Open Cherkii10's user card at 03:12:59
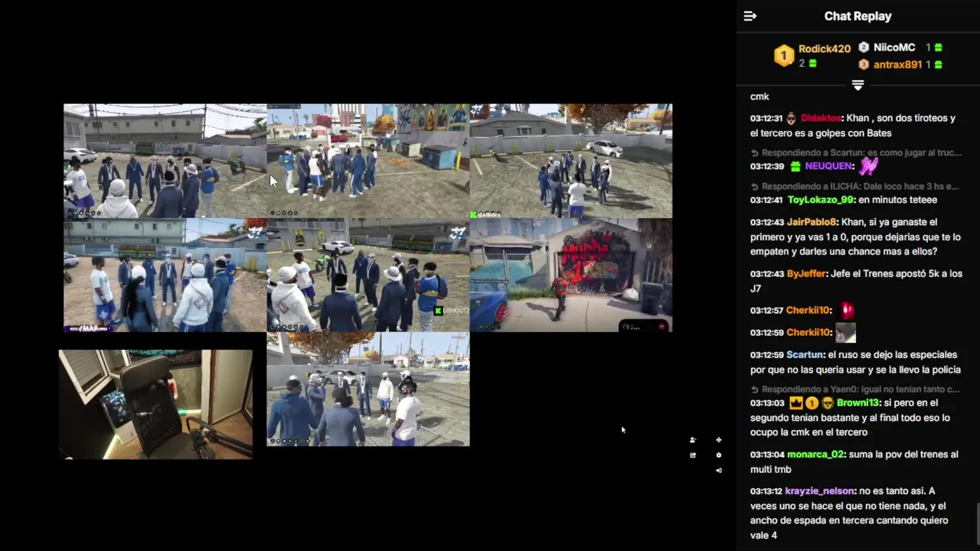The image size is (980, 551). point(808,332)
